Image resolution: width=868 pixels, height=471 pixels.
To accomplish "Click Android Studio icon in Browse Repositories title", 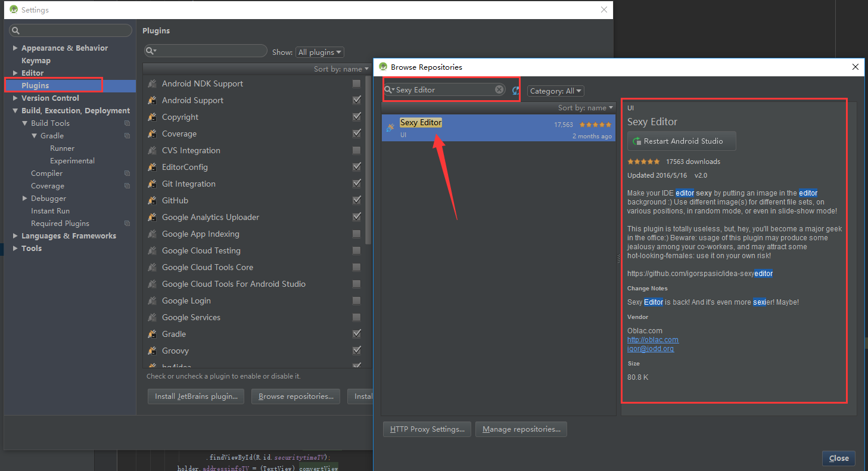I will [382, 67].
